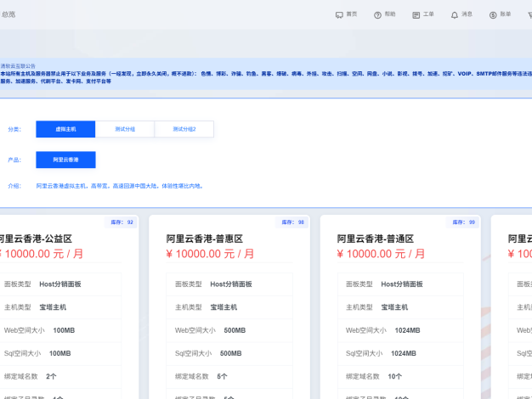Open the 阿里云香港-普惠区 plan card title

(x=205, y=239)
